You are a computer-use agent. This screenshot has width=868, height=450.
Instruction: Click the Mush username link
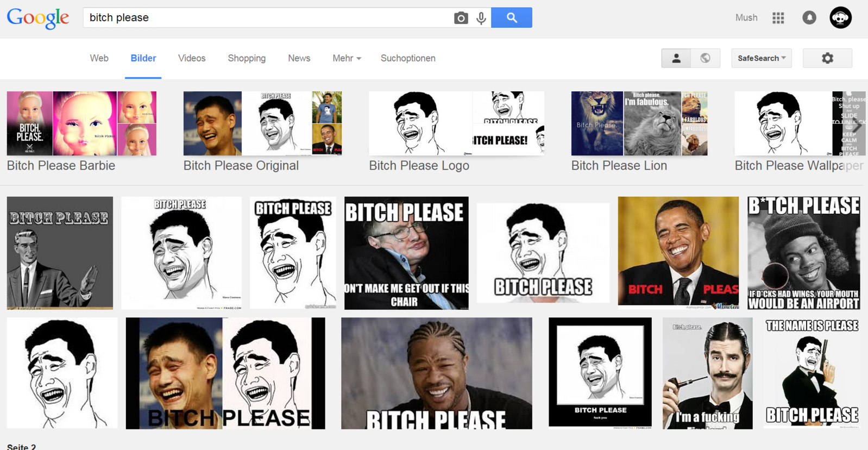(746, 18)
